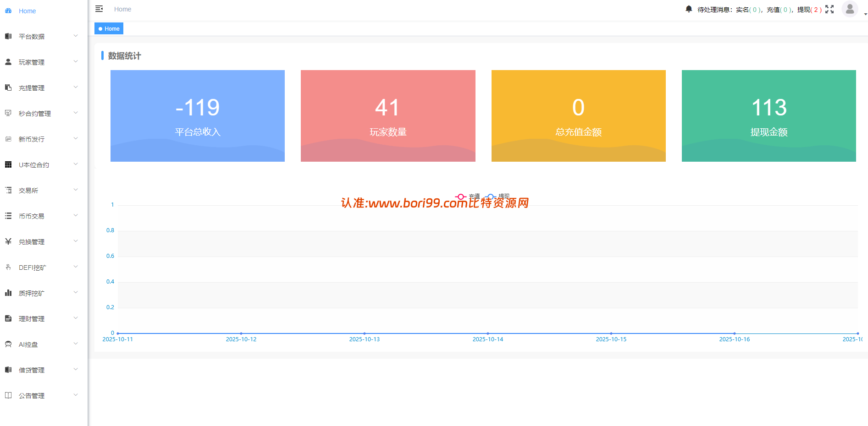The height and width of the screenshot is (426, 868).
Task: Click the 交易所 list icon
Action: point(8,190)
